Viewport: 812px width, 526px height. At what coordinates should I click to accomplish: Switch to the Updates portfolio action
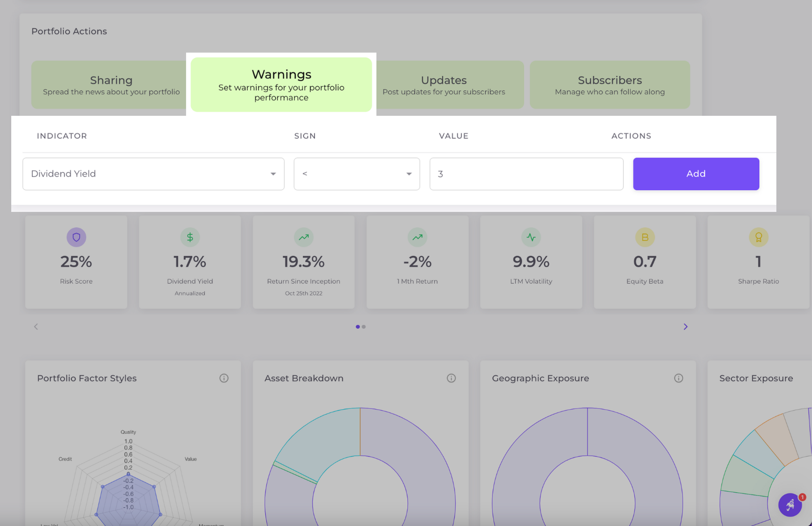coord(444,84)
